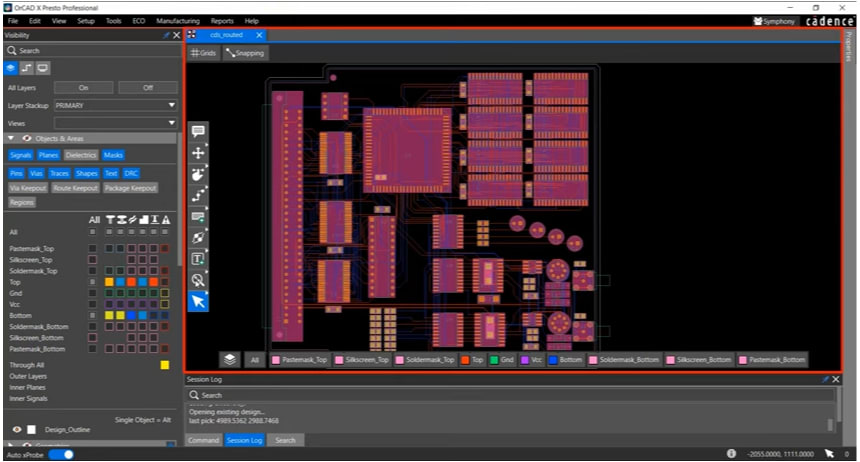Select the Move tool in canvas toolbar
This screenshot has height=462, width=860.
(x=198, y=153)
